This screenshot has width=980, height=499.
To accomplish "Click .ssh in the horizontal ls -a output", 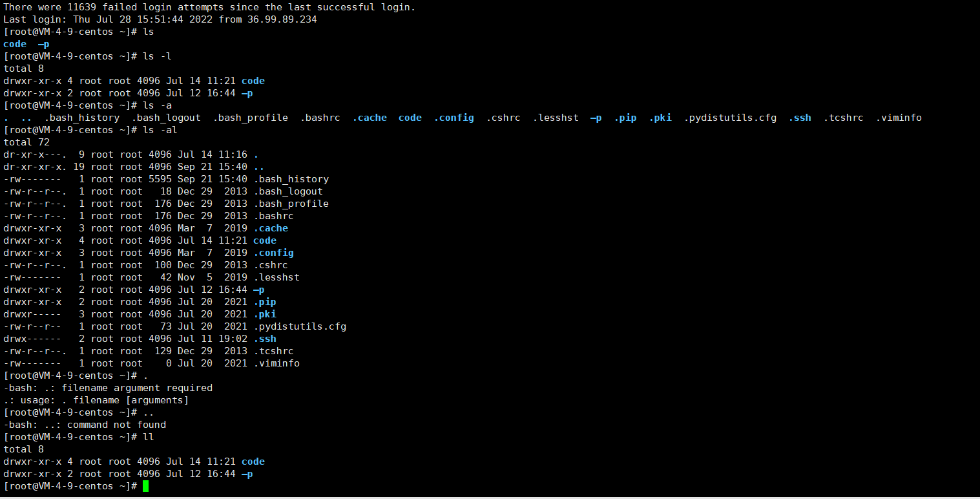I will (800, 118).
